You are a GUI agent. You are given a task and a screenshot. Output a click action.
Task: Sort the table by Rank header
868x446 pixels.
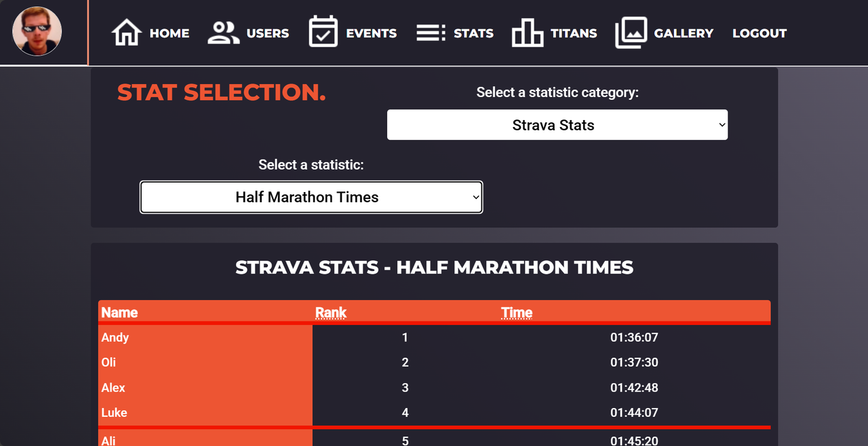(x=331, y=312)
